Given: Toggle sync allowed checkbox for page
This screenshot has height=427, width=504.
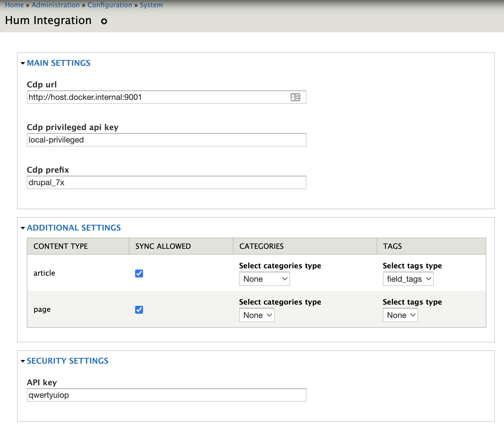Looking at the screenshot, I should (x=139, y=309).
